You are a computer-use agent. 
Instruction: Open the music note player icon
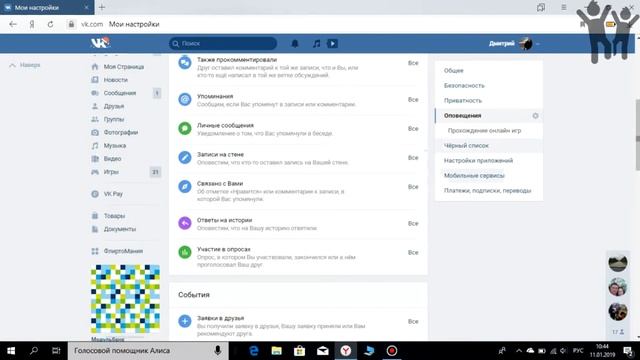[316, 43]
